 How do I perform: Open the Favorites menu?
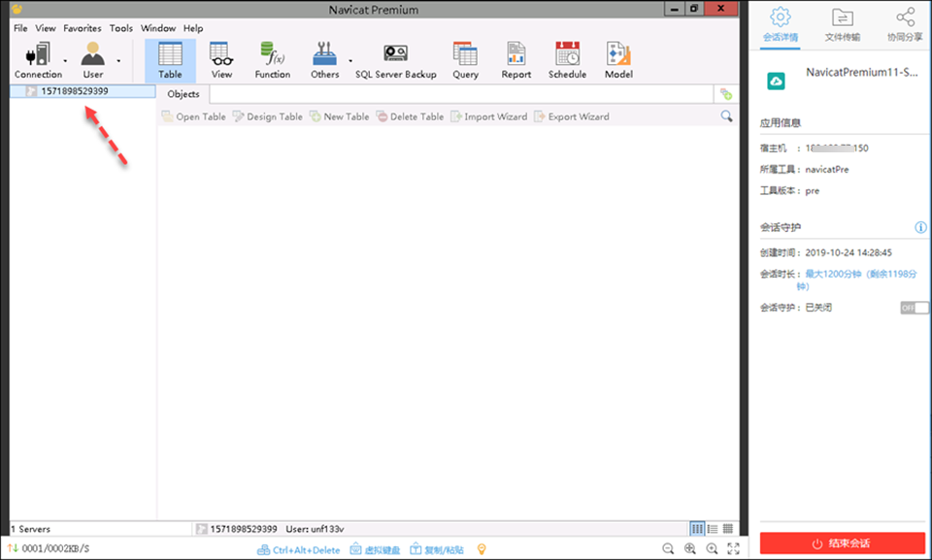[83, 28]
